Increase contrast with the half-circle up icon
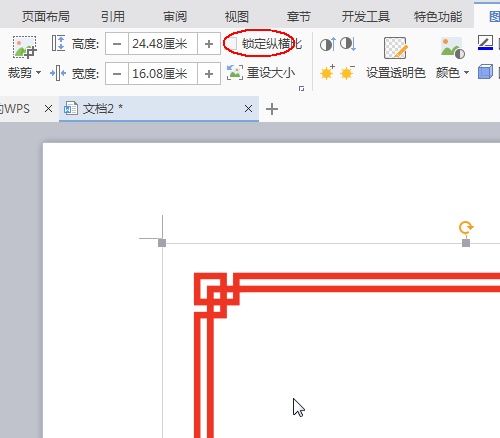Viewport: 500px width, 438px height. 327,44
